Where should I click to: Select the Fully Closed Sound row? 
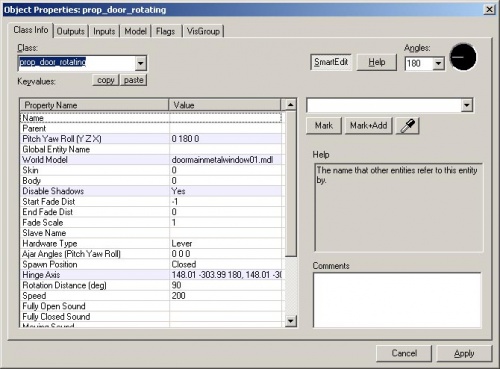[x=151, y=316]
